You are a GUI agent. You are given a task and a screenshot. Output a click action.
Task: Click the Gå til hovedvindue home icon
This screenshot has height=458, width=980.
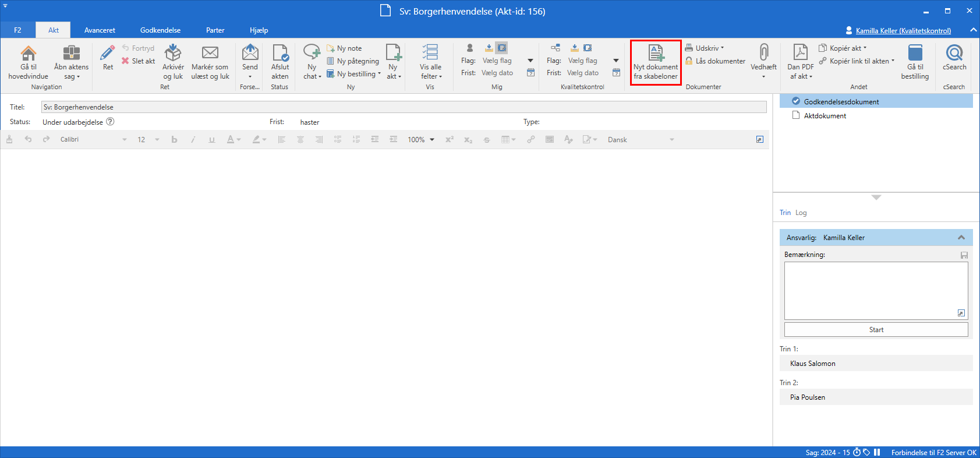pos(28,54)
